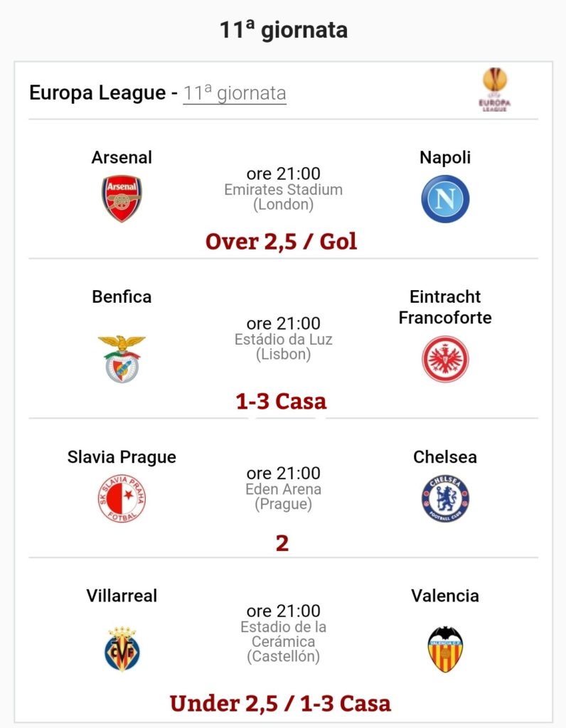Open the Benfica eagle crest
566x728 pixels.
pos(122,358)
